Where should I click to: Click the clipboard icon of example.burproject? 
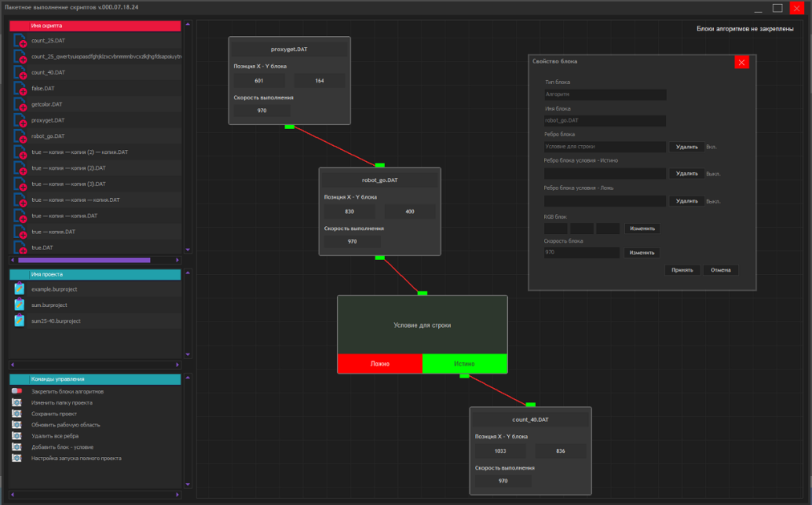19,289
